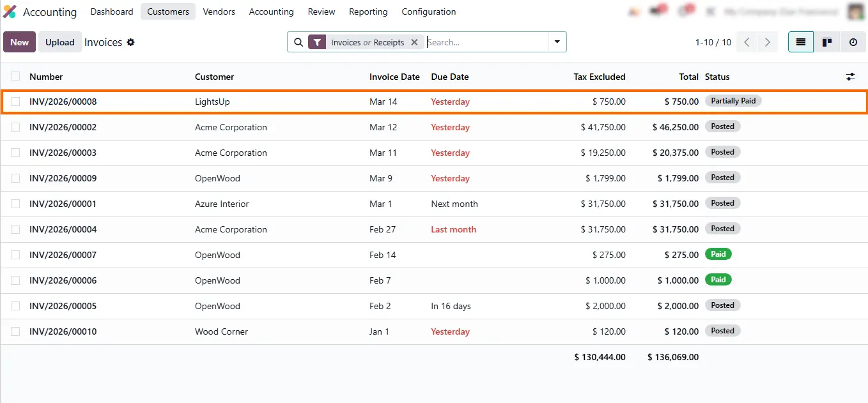The width and height of the screenshot is (868, 403).
Task: Click into the Search field
Action: pyautogui.click(x=486, y=42)
